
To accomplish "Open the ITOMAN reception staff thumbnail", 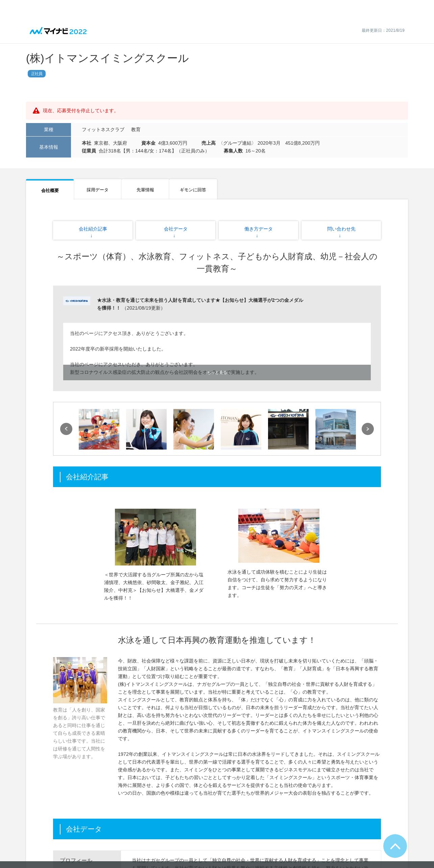I will click(241, 429).
